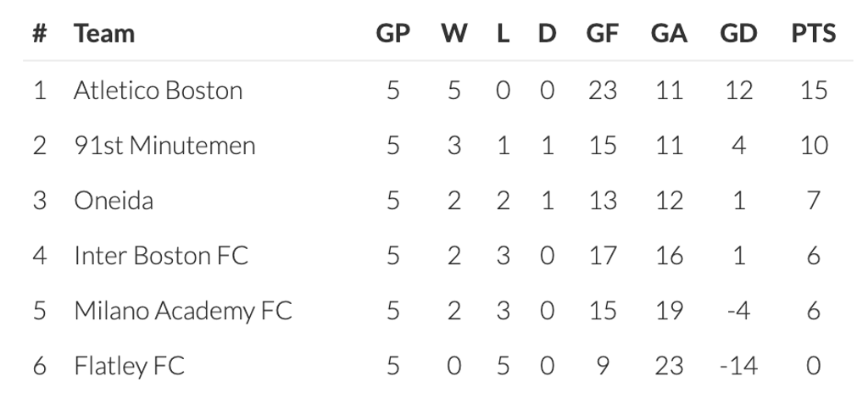Click Inter Boston FC's 17 goals-for value
This screenshot has width=868, height=415.
tap(602, 256)
